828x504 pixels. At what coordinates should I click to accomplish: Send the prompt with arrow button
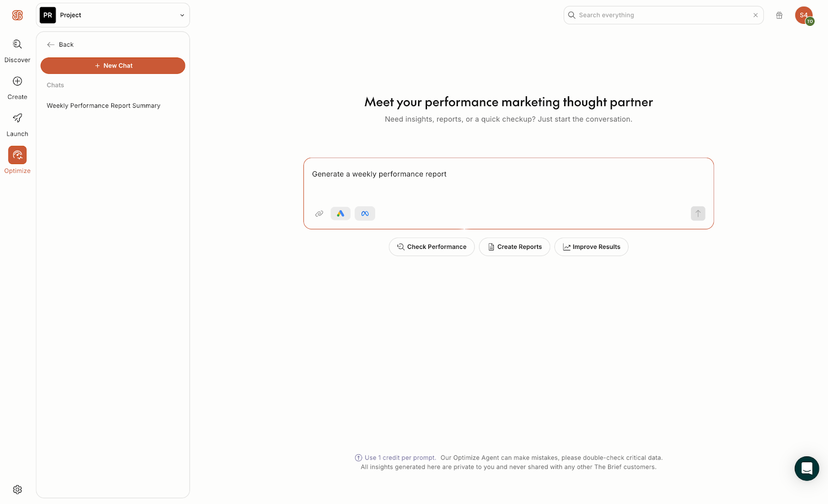(698, 214)
